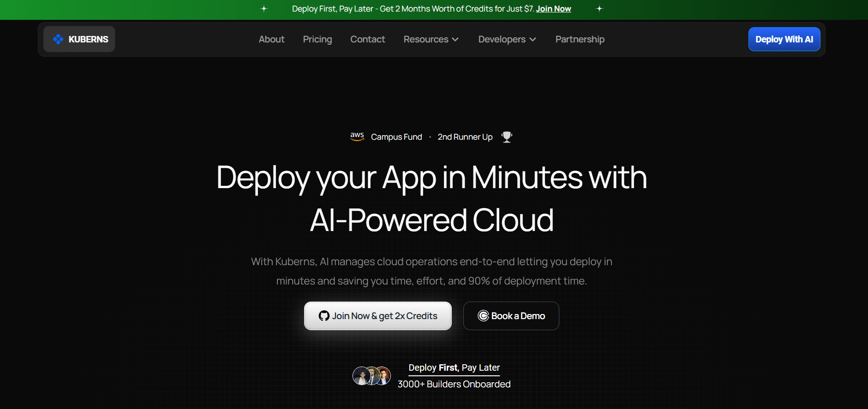
Task: Click the headline Deploy your App in Minutes
Action: pyautogui.click(x=431, y=199)
